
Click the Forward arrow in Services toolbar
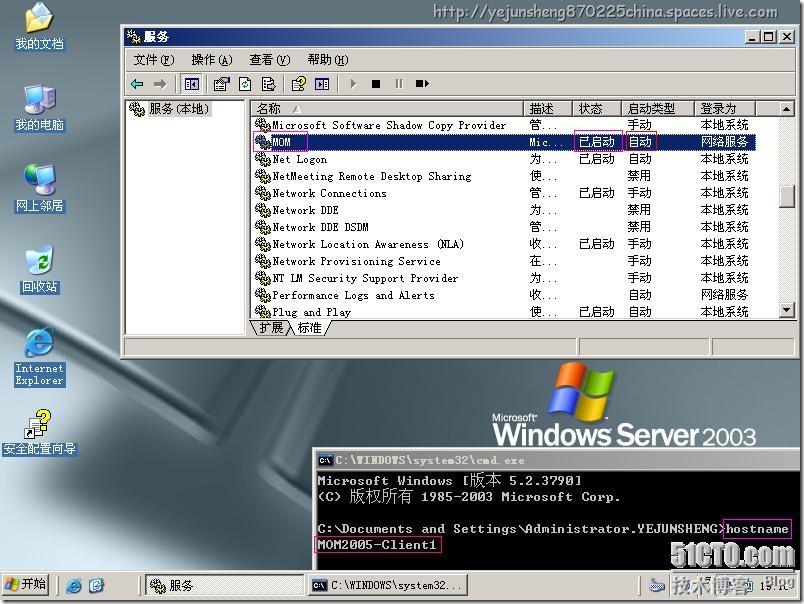click(160, 84)
